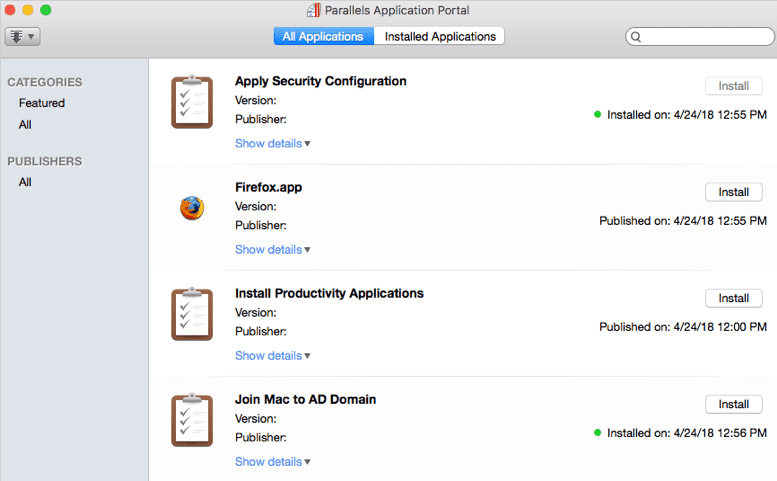Focus the search input field

699,37
